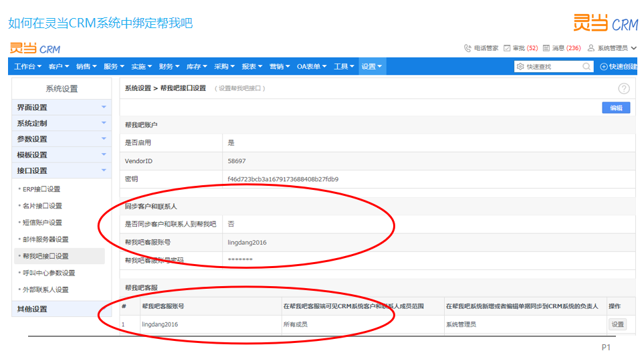
Task: Select 帮我吧接口设置 in sidebar
Action: (x=60, y=256)
